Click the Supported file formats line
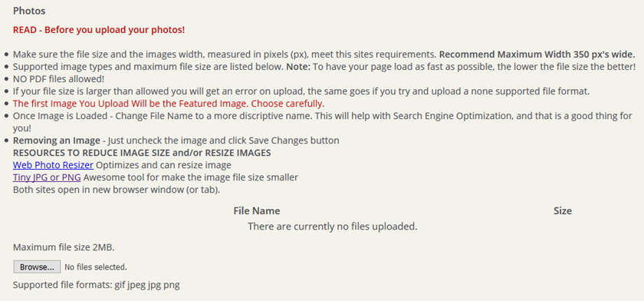Viewport: 644px width, 301px height. pyautogui.click(x=97, y=285)
